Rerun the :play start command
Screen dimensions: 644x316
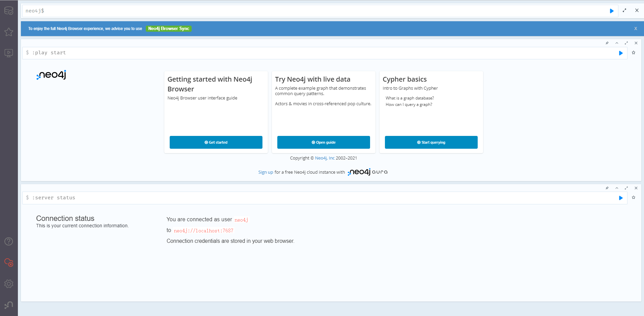tap(621, 53)
